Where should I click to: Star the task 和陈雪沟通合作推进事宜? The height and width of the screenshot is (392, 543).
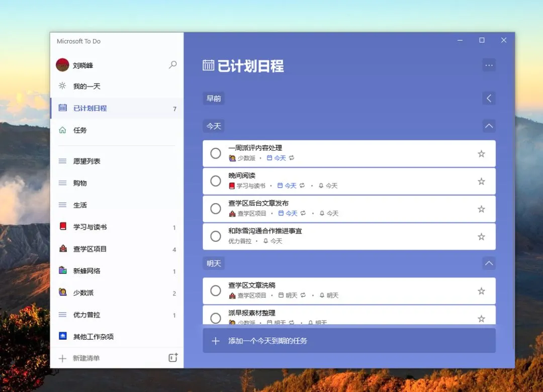(x=481, y=237)
